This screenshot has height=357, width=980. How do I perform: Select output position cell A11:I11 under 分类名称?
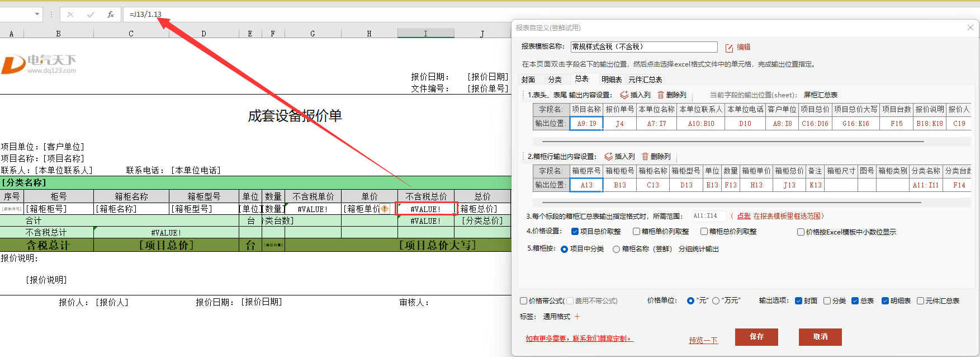tap(926, 185)
